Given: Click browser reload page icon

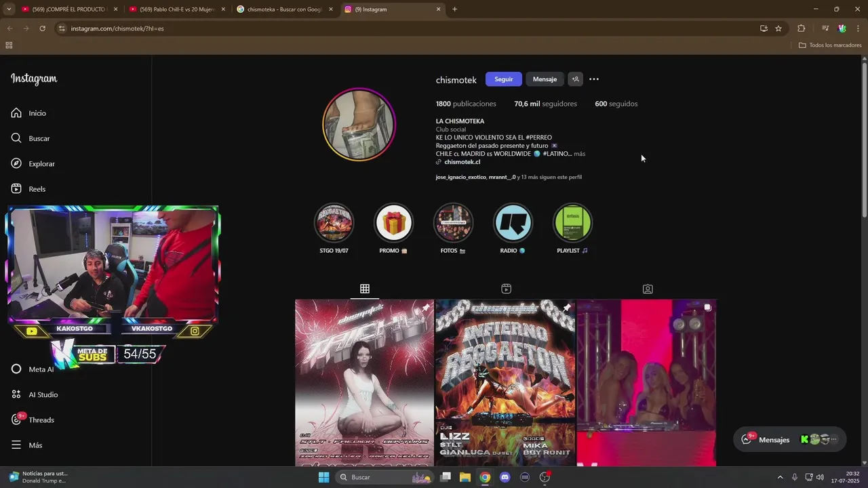Looking at the screenshot, I should click(x=42, y=28).
